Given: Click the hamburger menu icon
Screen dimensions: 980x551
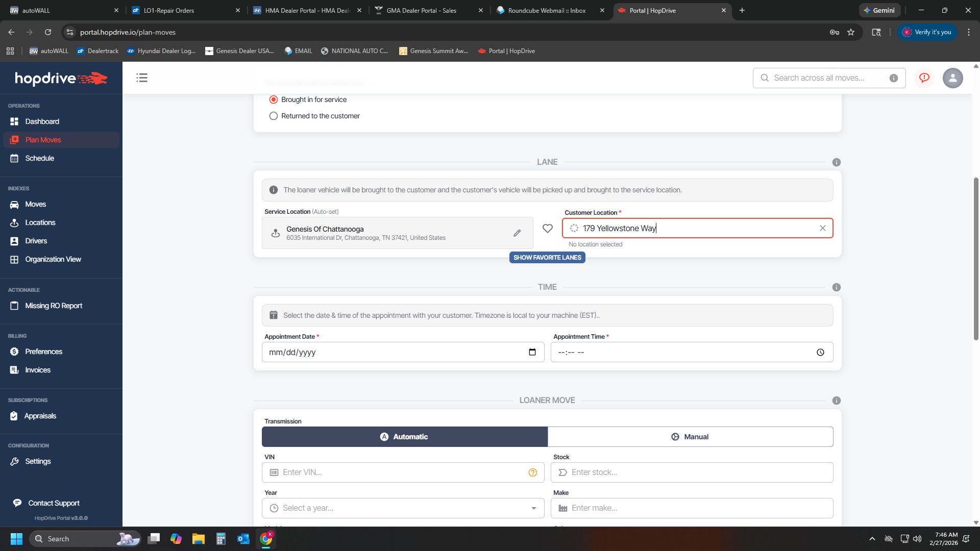Looking at the screenshot, I should point(142,78).
